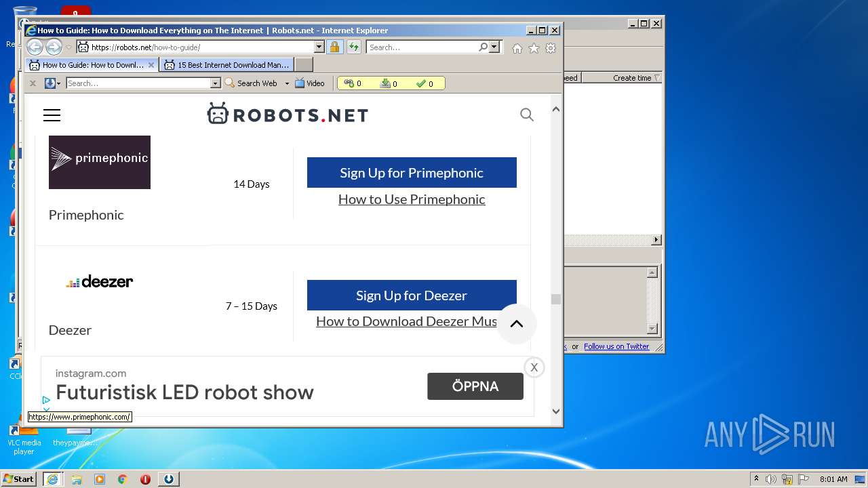Open the search provider dropdown arrow

click(x=494, y=47)
